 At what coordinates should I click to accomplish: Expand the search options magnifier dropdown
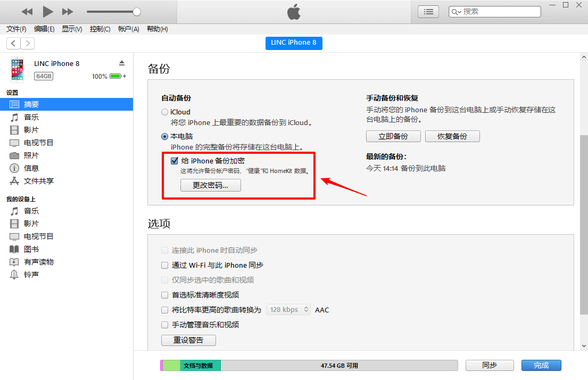coord(456,12)
